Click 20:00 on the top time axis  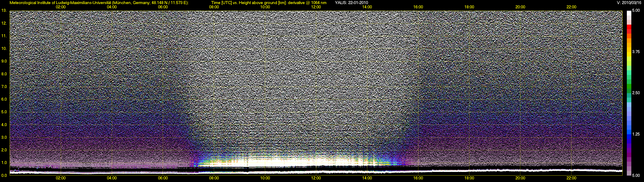click(x=520, y=7)
